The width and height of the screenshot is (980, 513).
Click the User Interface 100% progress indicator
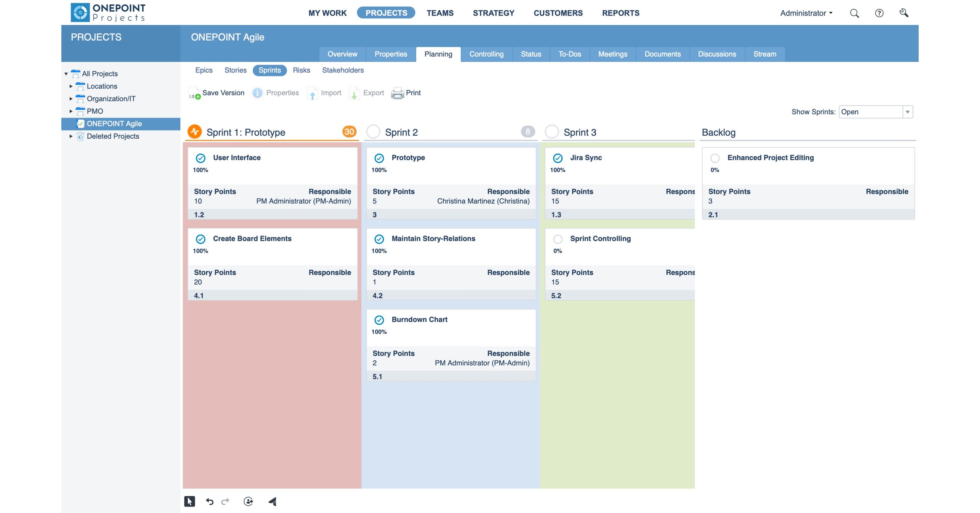(x=200, y=170)
